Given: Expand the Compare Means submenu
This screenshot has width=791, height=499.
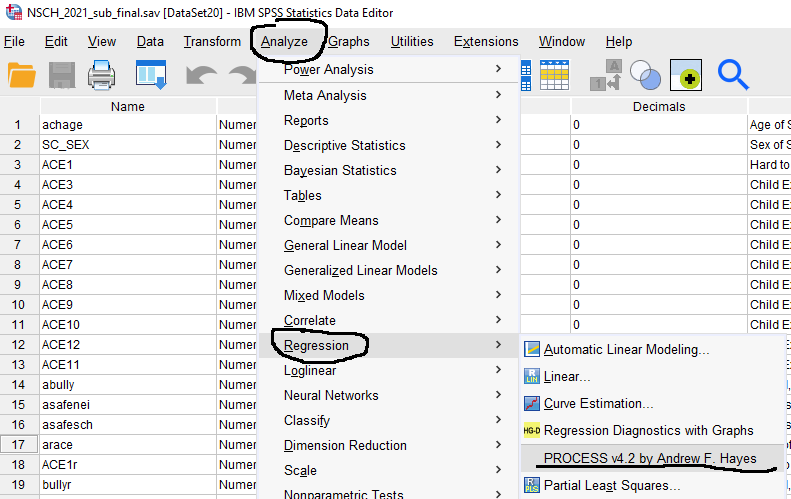Looking at the screenshot, I should (388, 220).
